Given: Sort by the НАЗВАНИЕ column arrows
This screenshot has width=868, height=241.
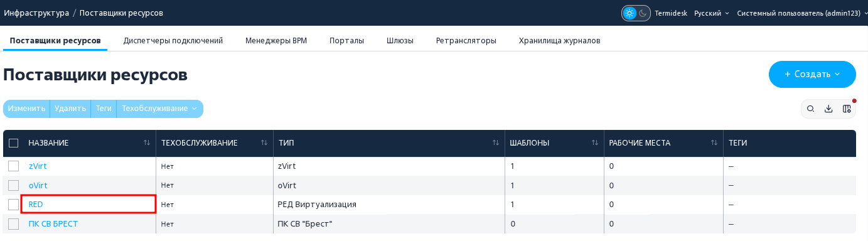Looking at the screenshot, I should point(147,143).
